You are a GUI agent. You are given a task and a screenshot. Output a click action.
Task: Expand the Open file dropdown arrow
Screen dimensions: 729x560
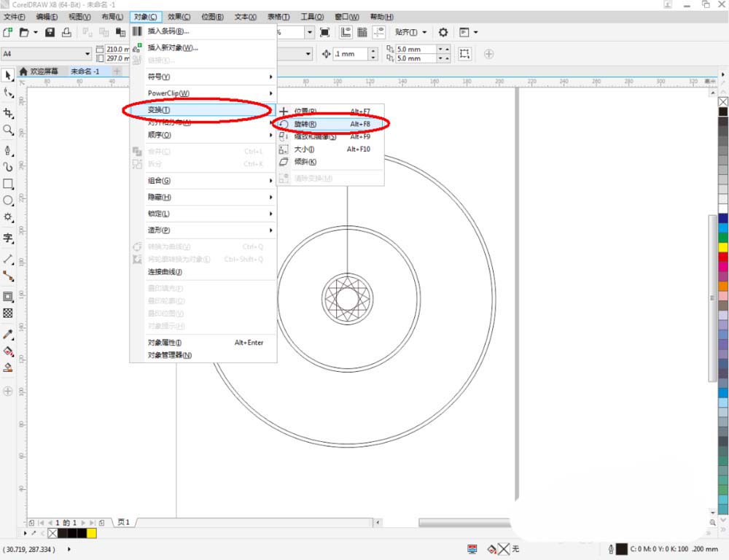point(36,32)
